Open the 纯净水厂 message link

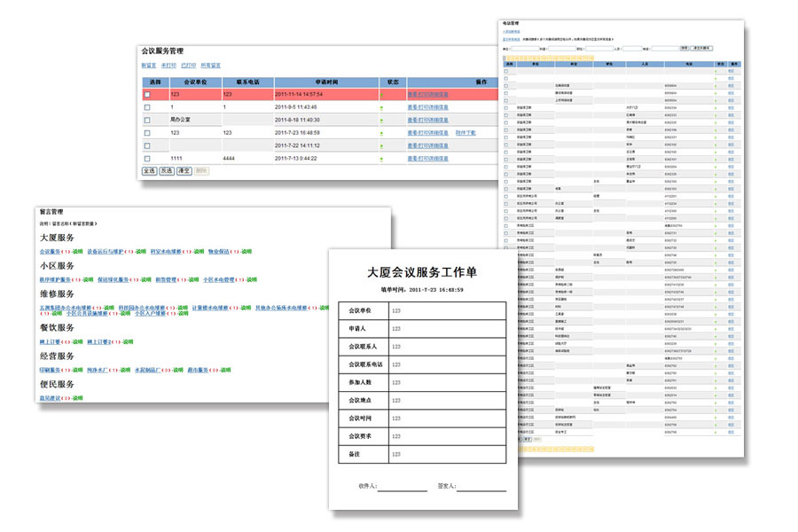(x=98, y=370)
